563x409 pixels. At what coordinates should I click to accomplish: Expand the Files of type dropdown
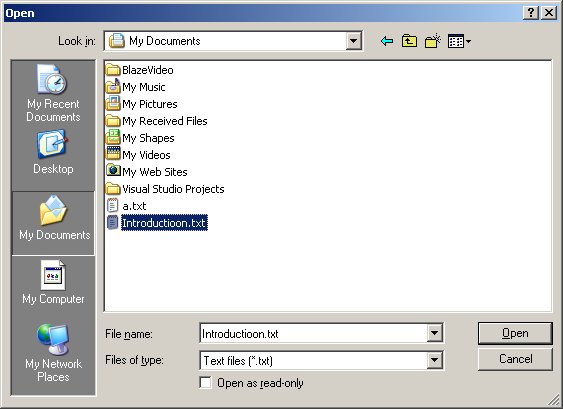(434, 360)
